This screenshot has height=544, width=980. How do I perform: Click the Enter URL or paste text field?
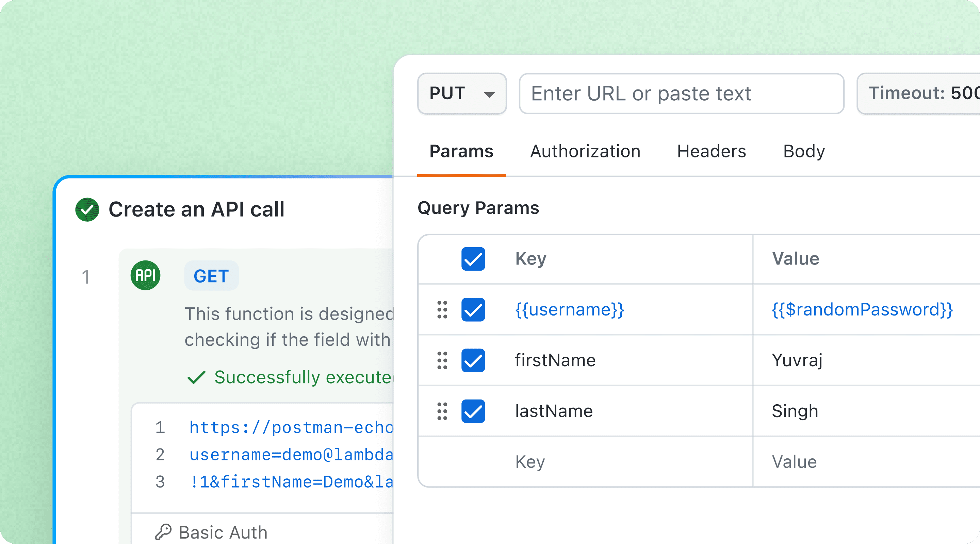click(681, 93)
